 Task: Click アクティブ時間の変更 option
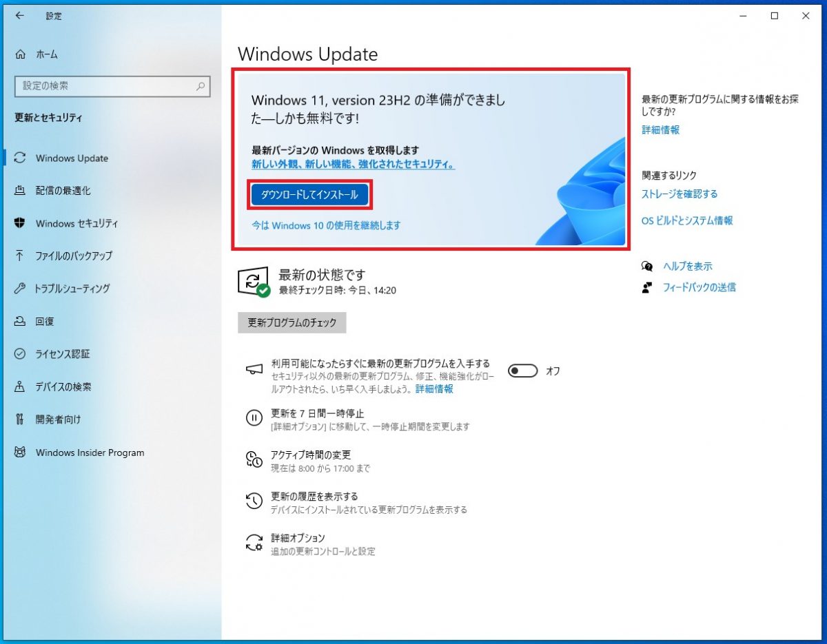311,455
